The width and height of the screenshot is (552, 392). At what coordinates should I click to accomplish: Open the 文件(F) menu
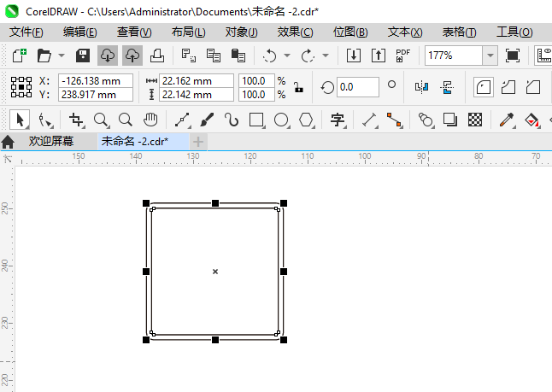[26, 32]
